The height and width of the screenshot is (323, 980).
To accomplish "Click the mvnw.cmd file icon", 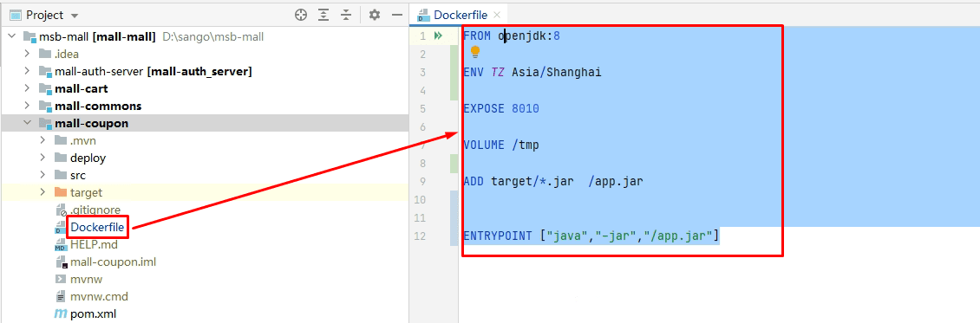I will point(61,297).
